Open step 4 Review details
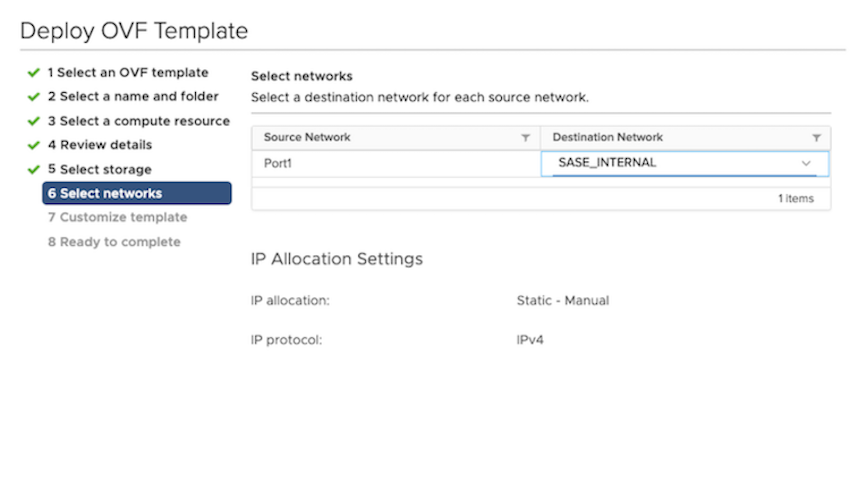The image size is (850, 481). tap(100, 145)
